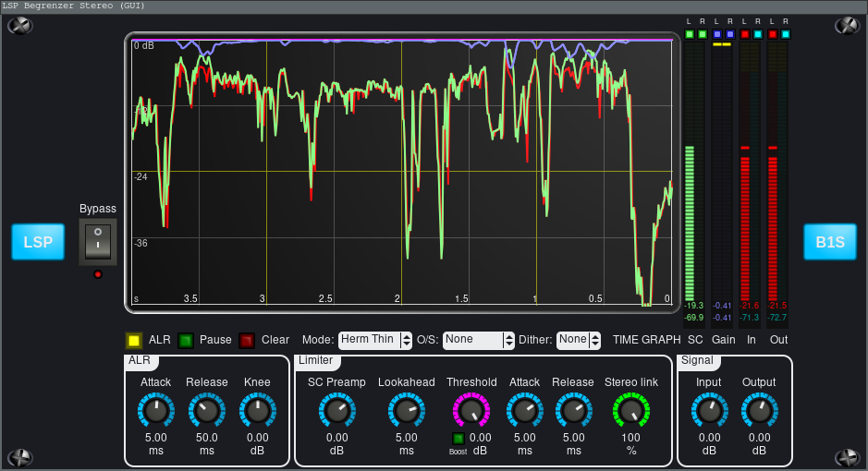868x471 pixels.
Task: Enable the ALR yellow toggle button
Action: (x=134, y=340)
